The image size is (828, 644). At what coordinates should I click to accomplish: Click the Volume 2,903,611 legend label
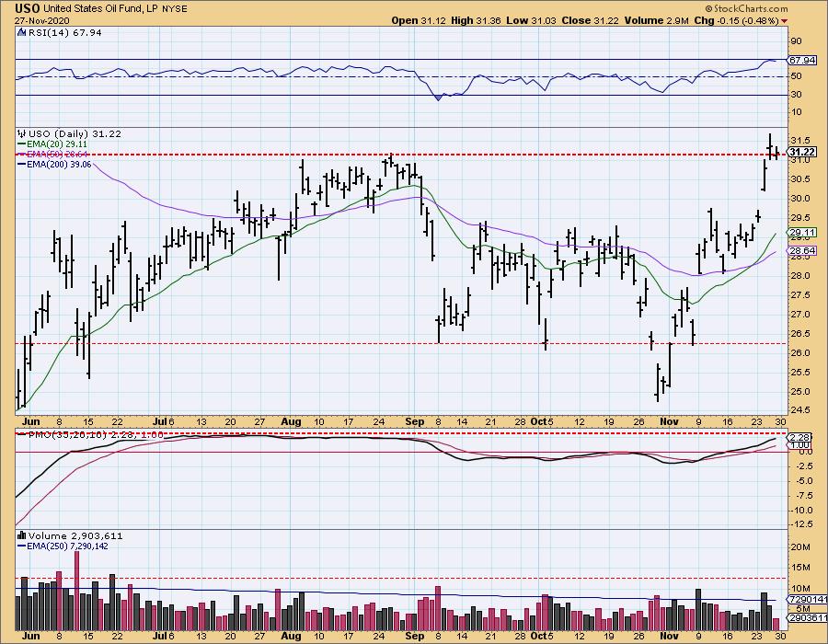pyautogui.click(x=75, y=535)
